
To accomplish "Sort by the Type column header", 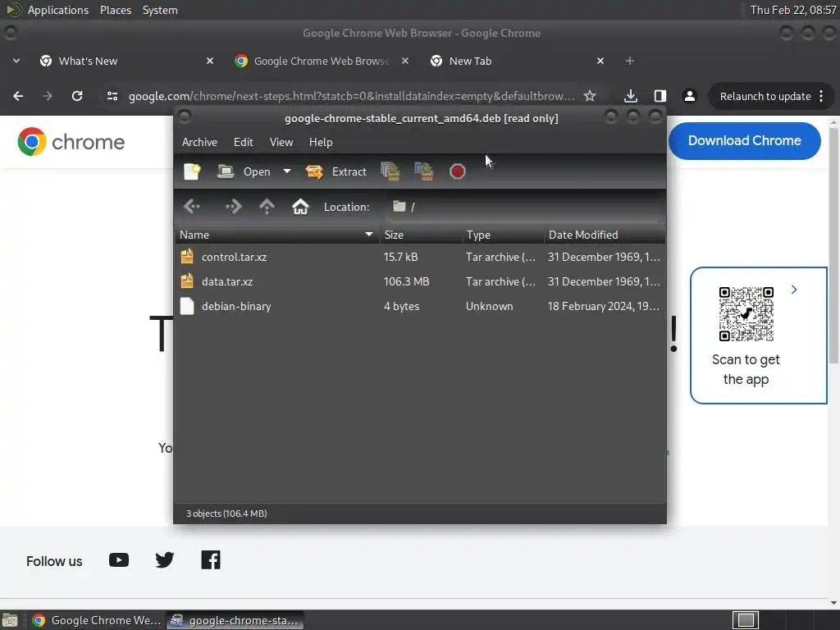I will tap(503, 235).
